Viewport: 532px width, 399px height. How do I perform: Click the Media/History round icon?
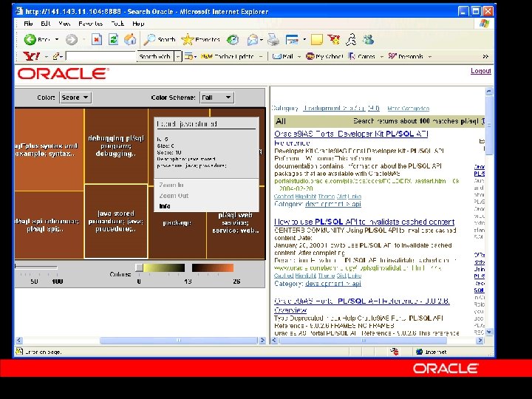point(233,40)
